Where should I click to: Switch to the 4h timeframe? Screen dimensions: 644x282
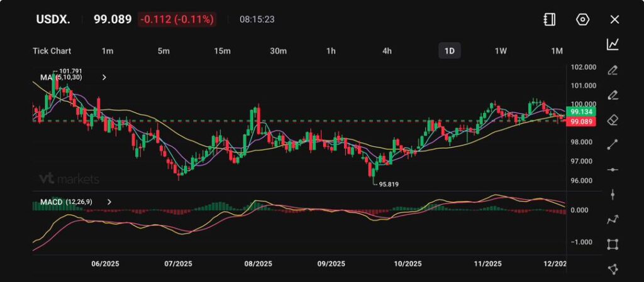[387, 51]
